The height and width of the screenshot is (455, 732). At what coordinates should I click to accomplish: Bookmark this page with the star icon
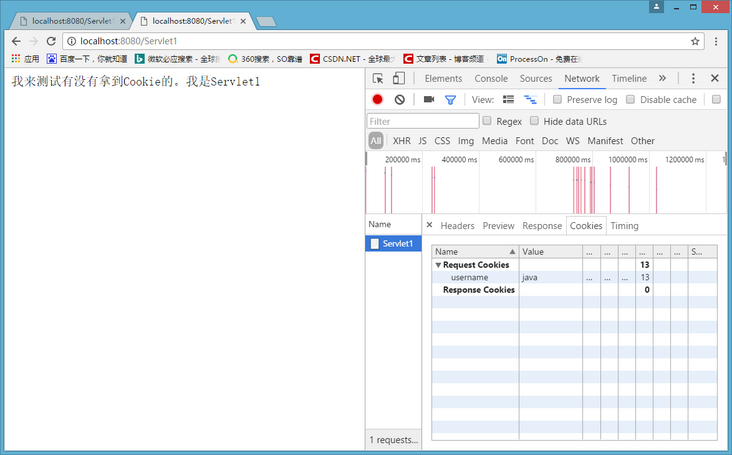[695, 41]
